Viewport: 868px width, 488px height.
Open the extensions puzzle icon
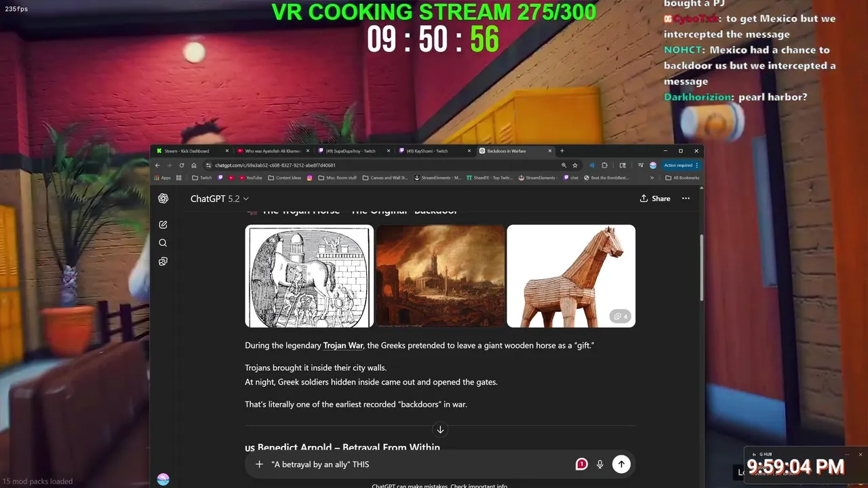[x=605, y=165]
